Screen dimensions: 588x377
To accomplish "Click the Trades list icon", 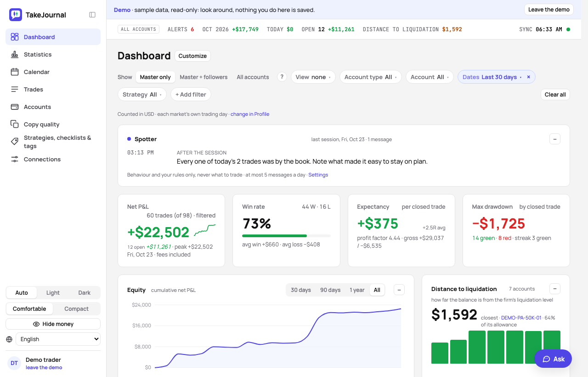I will (x=15, y=89).
